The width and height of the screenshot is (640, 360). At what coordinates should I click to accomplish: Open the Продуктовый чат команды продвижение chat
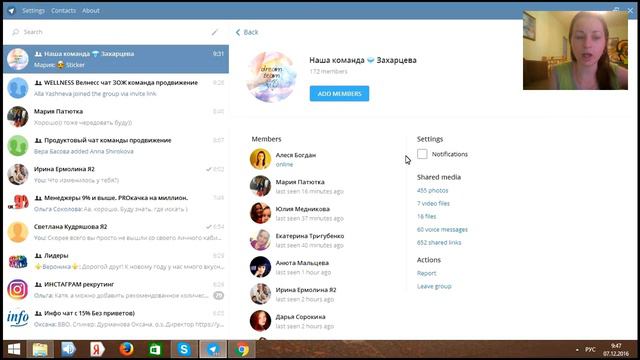pyautogui.click(x=116, y=146)
